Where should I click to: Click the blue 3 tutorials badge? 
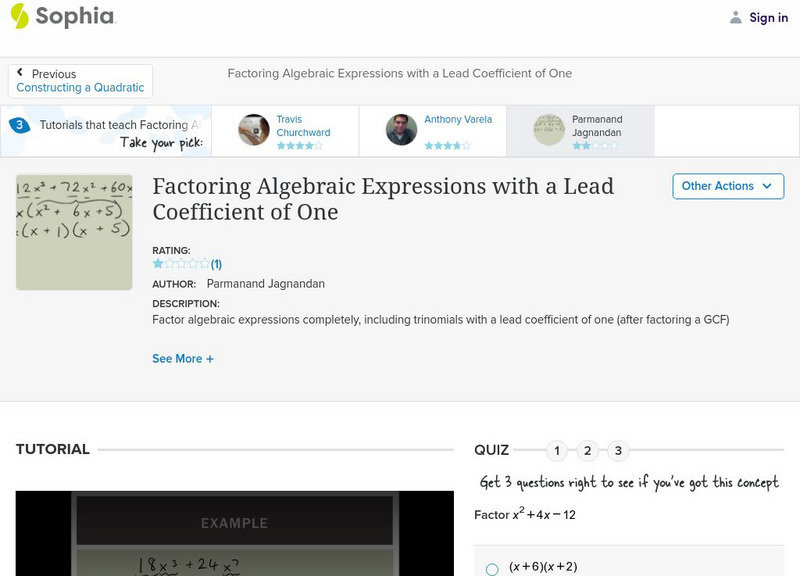pyautogui.click(x=18, y=125)
